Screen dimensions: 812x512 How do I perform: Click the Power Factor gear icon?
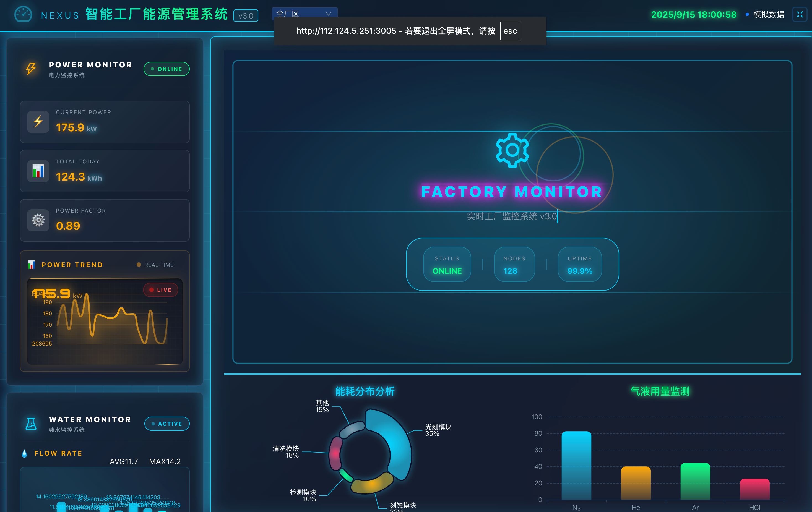coord(38,220)
